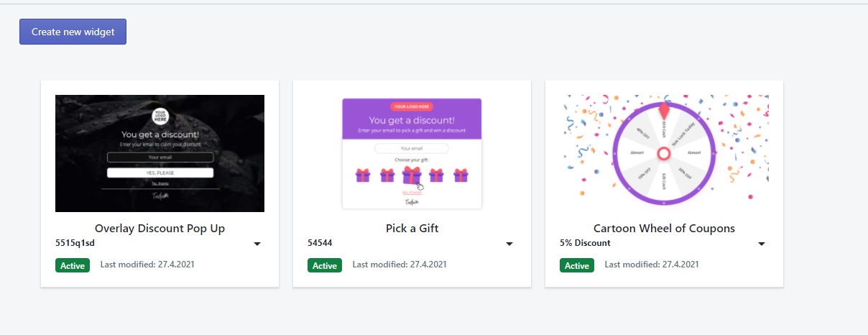Click the 5% Discount widget name

pyautogui.click(x=585, y=243)
